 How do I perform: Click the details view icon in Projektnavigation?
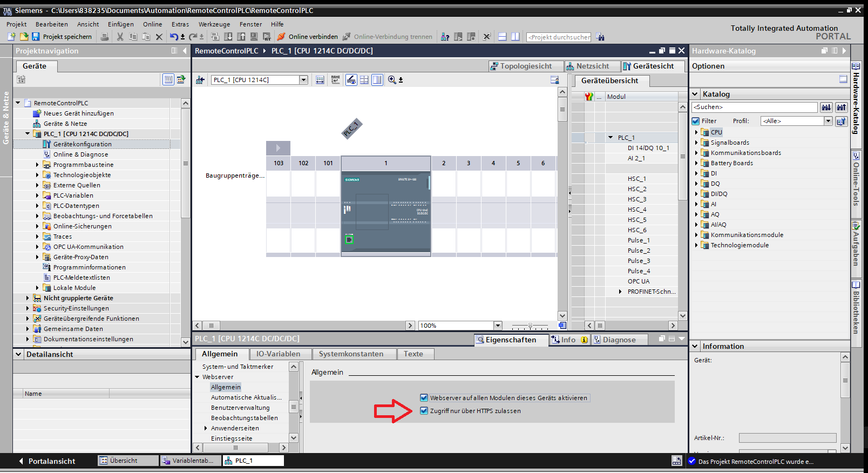tap(168, 79)
